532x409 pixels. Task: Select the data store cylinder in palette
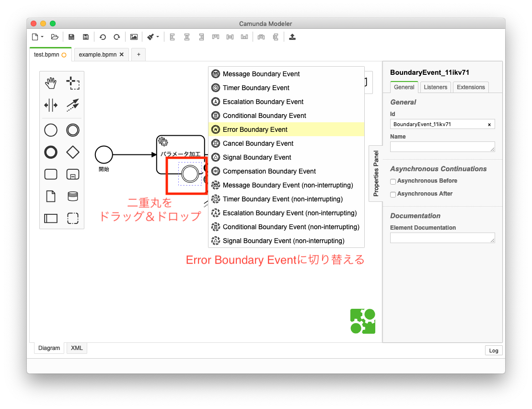coord(72,196)
